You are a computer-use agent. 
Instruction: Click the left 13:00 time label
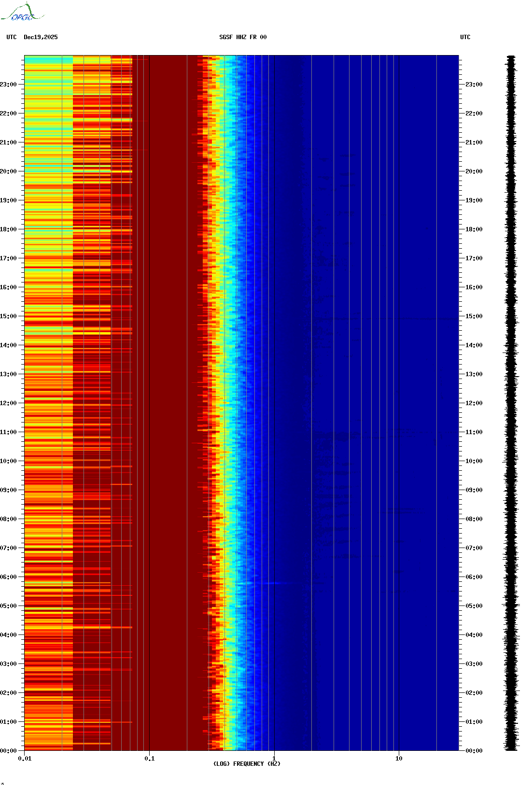(x=8, y=374)
